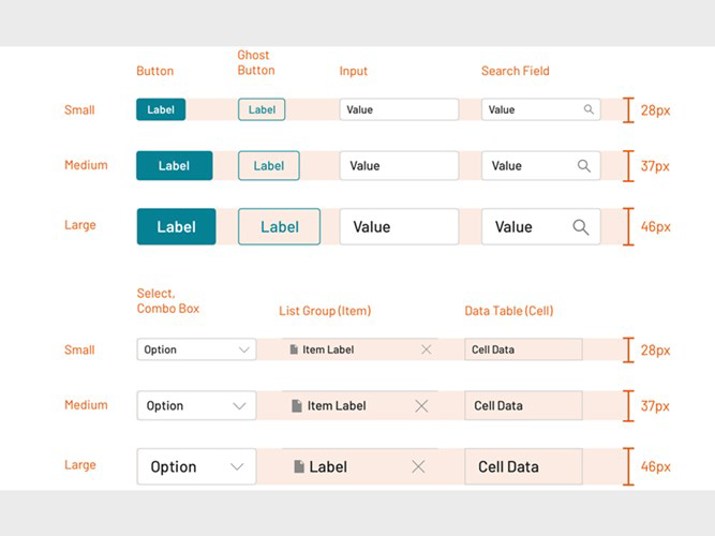This screenshot has height=536, width=715.
Task: Click the large filled Label button
Action: (176, 227)
